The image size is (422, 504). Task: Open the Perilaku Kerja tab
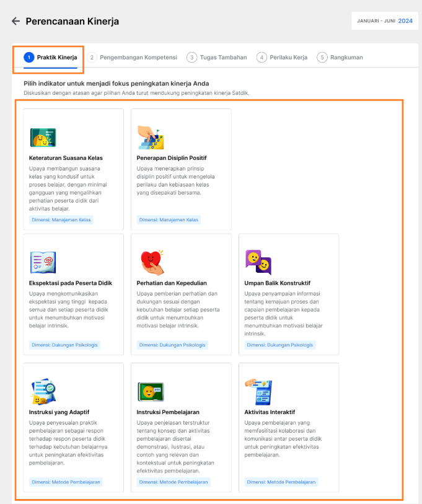coord(282,58)
